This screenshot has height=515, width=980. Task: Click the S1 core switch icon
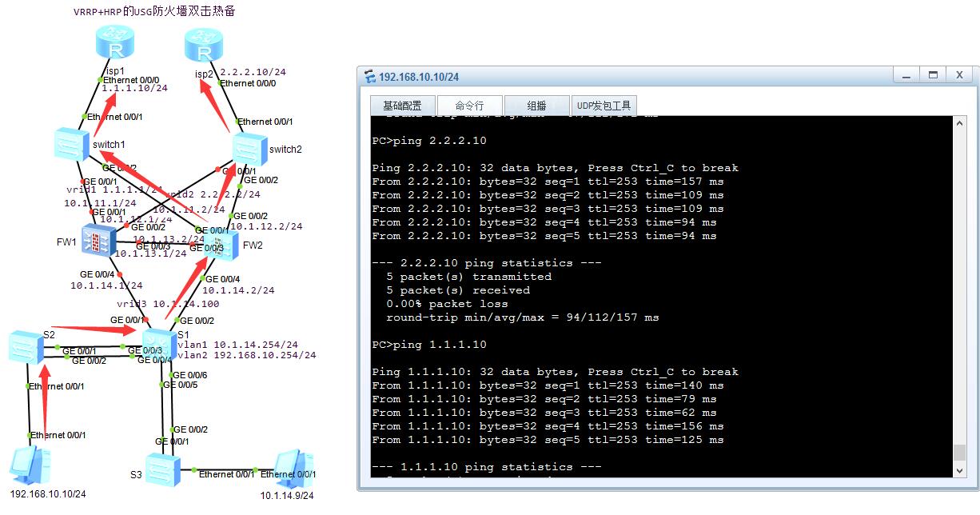tap(160, 343)
